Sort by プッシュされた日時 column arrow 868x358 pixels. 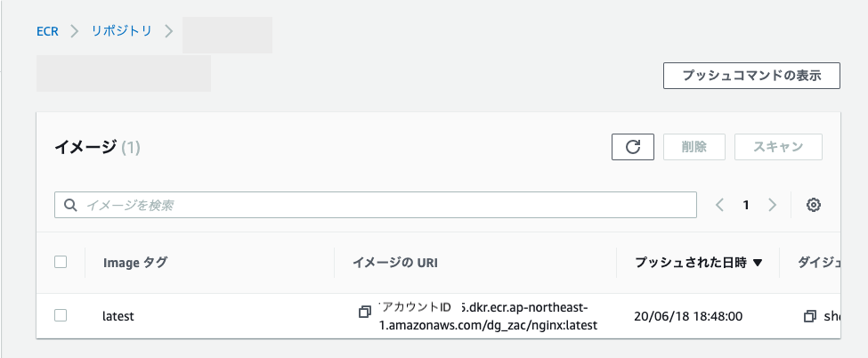pyautogui.click(x=758, y=263)
